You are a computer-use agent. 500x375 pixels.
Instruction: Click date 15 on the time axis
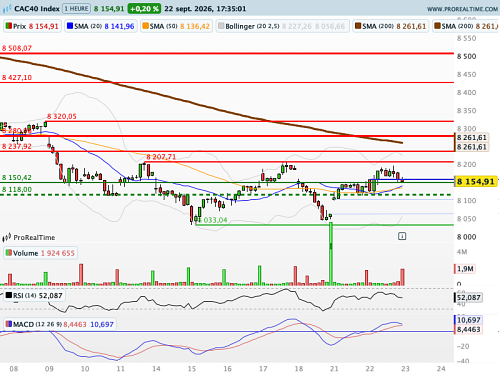coord(192,369)
